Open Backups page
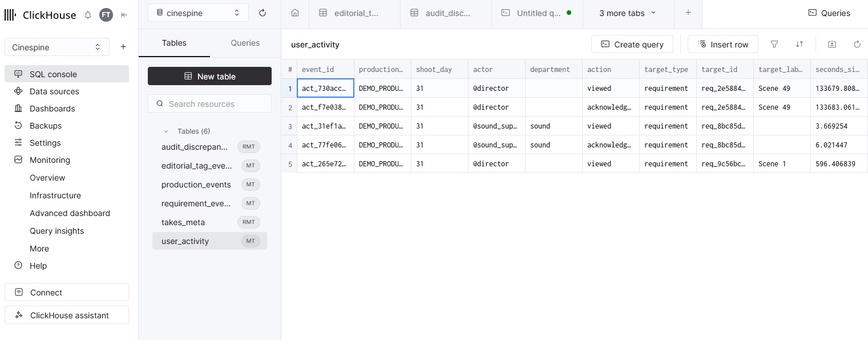 pyautogui.click(x=67, y=125)
